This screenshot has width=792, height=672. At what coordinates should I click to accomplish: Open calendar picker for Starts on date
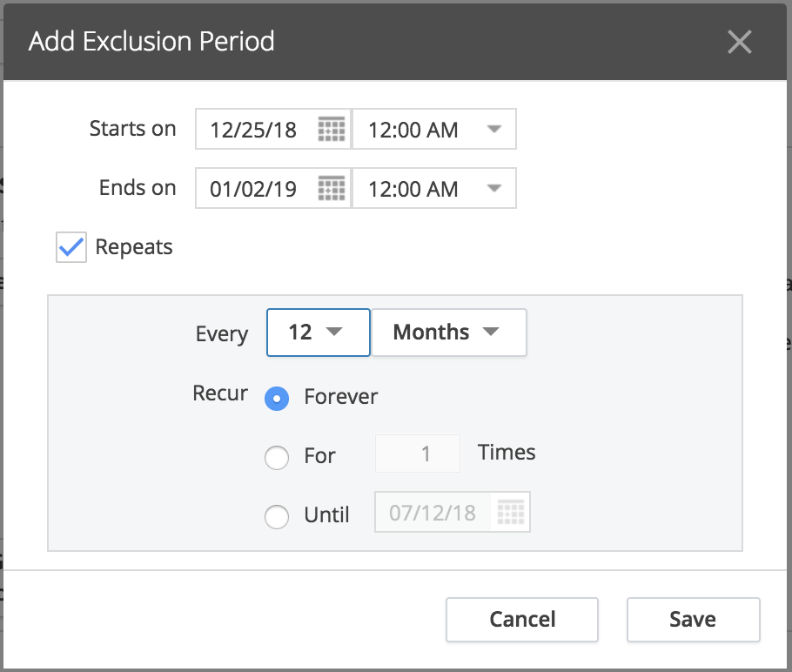click(332, 130)
